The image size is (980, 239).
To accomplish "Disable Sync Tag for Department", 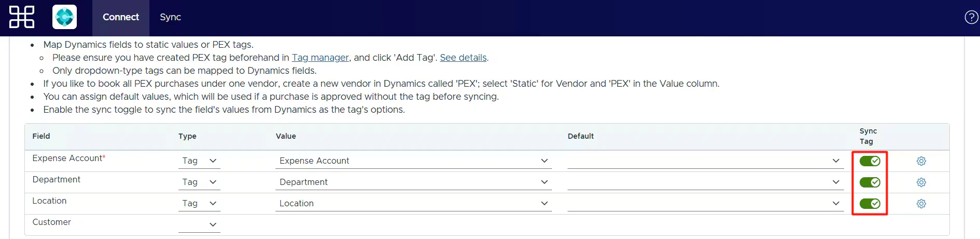I will click(869, 182).
